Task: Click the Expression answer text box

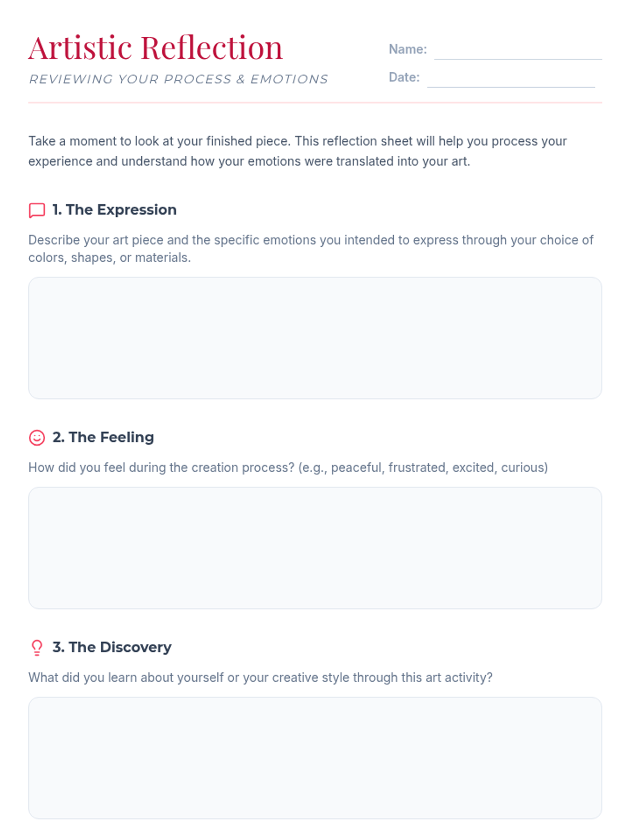Action: tap(315, 338)
